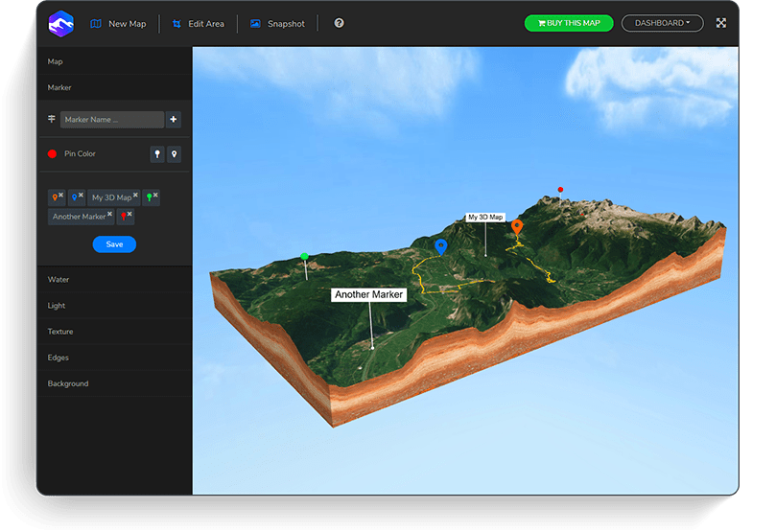Select the map-pin marker style
This screenshot has width=776, height=532.
click(175, 154)
